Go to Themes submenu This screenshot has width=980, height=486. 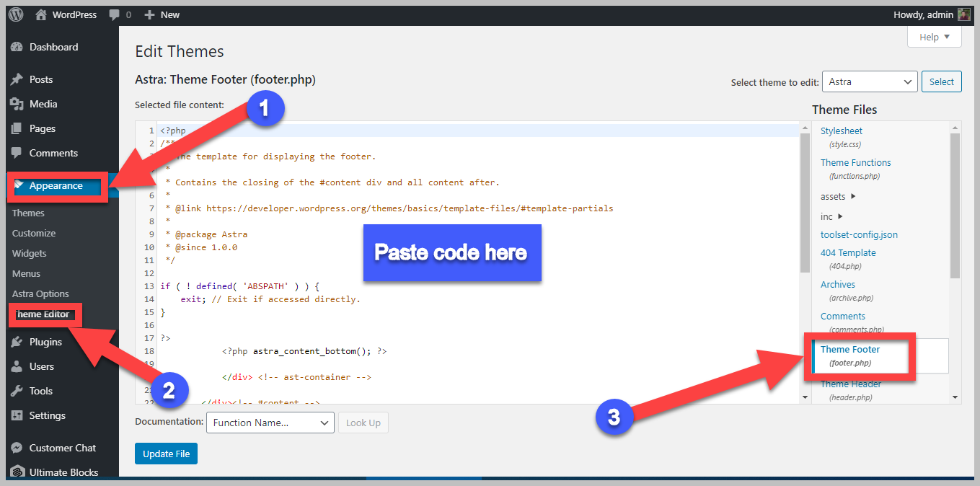click(28, 213)
